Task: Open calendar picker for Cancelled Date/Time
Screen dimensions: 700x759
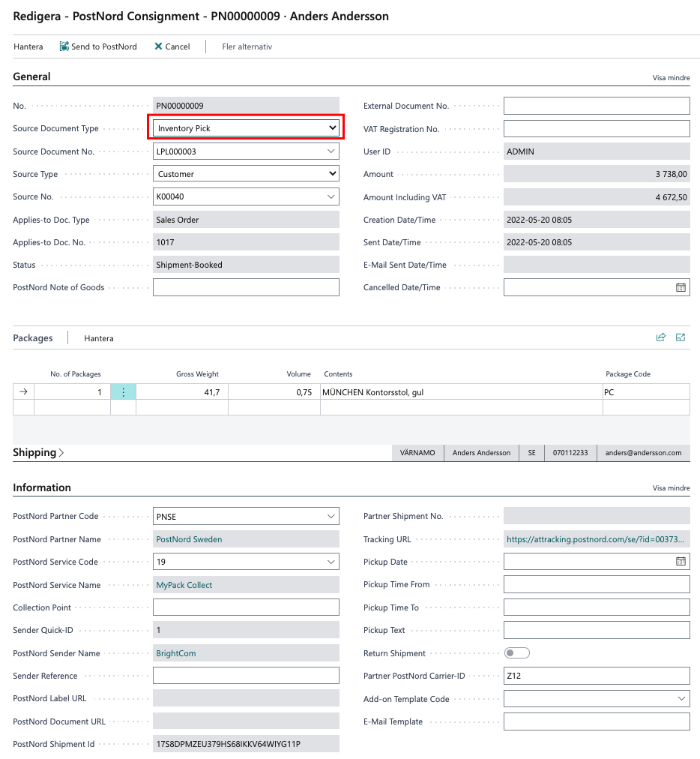Action: click(681, 287)
